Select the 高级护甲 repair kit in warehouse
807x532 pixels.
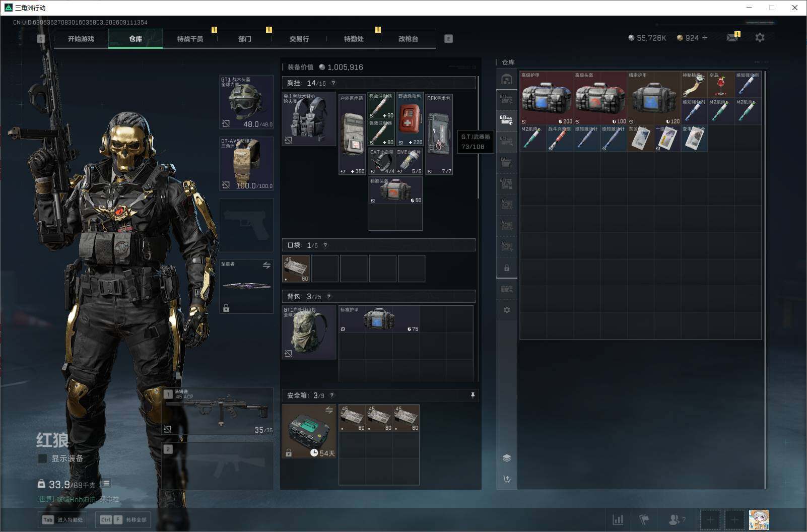point(547,98)
